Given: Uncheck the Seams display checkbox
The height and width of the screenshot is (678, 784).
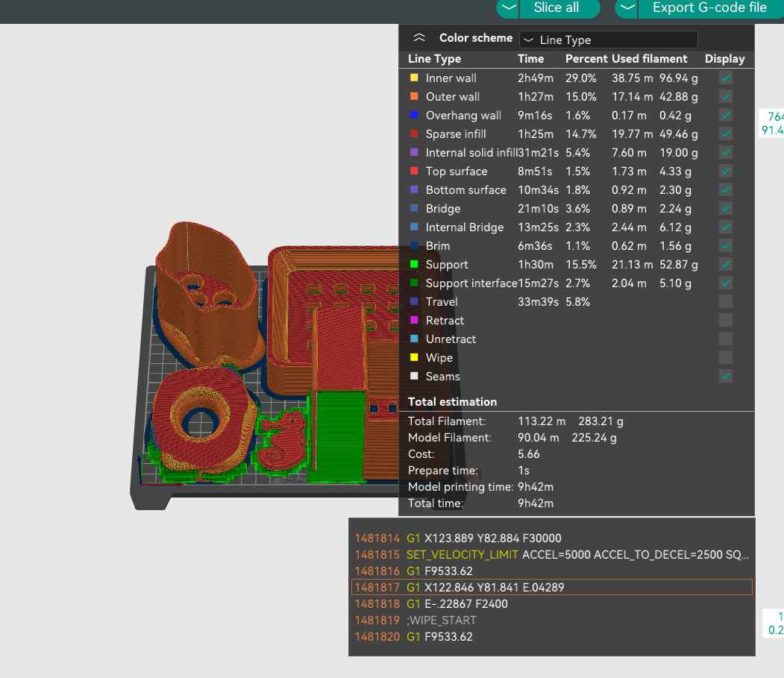Looking at the screenshot, I should click(725, 377).
